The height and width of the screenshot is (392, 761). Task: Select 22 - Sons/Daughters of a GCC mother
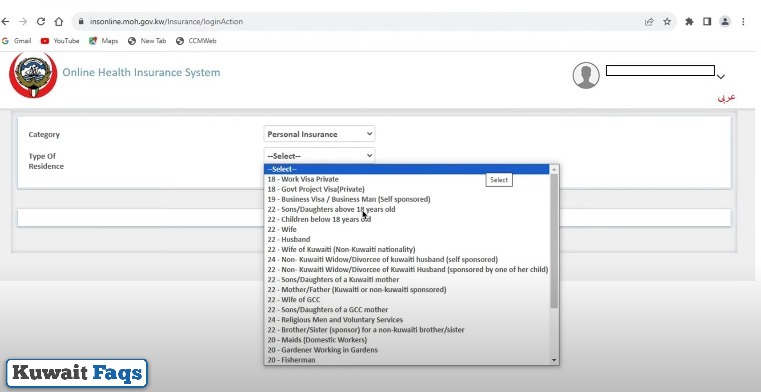click(x=407, y=310)
